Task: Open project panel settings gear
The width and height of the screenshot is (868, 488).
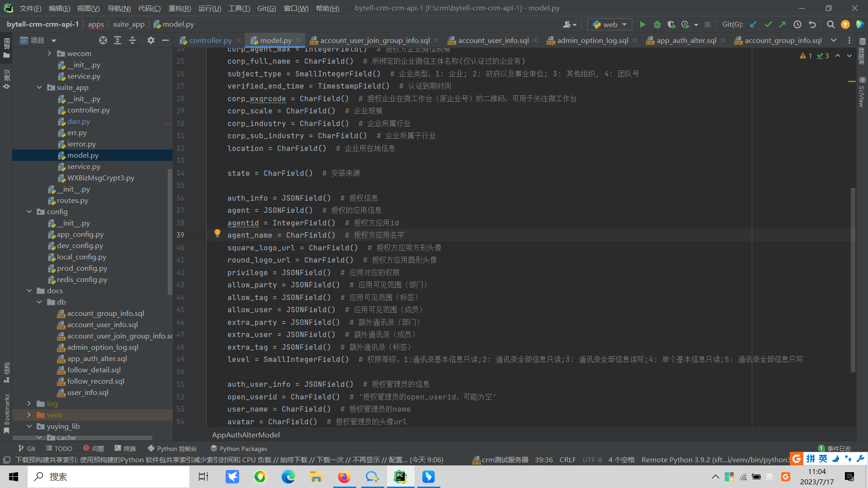Action: 151,40
